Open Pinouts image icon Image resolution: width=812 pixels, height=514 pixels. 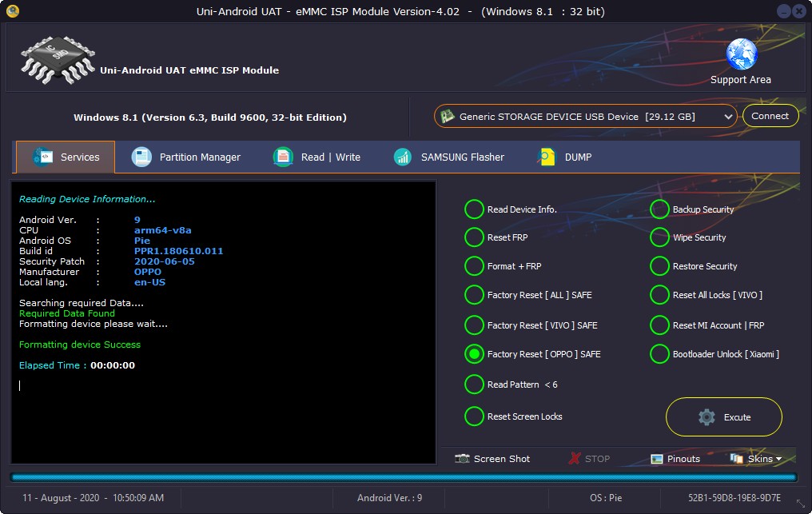[656, 459]
